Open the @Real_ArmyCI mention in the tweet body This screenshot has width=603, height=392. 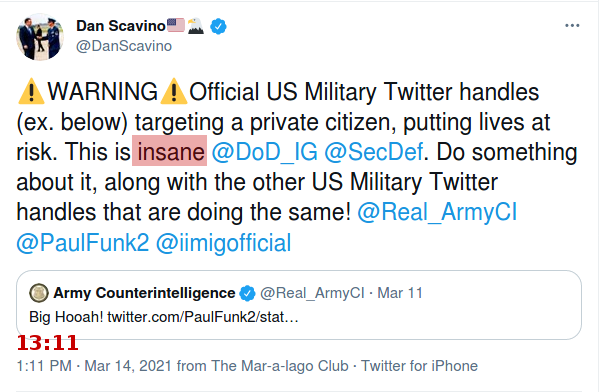pyautogui.click(x=437, y=212)
